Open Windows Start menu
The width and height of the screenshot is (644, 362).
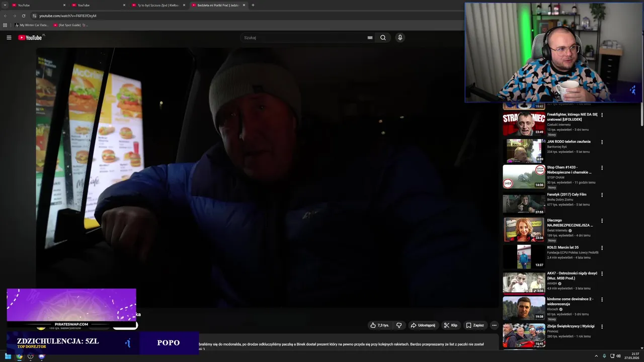8,356
